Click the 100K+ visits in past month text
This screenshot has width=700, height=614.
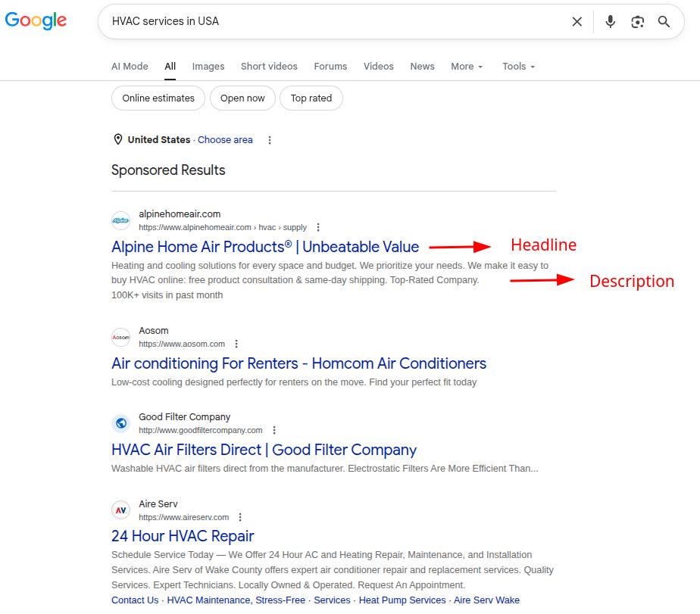[167, 295]
